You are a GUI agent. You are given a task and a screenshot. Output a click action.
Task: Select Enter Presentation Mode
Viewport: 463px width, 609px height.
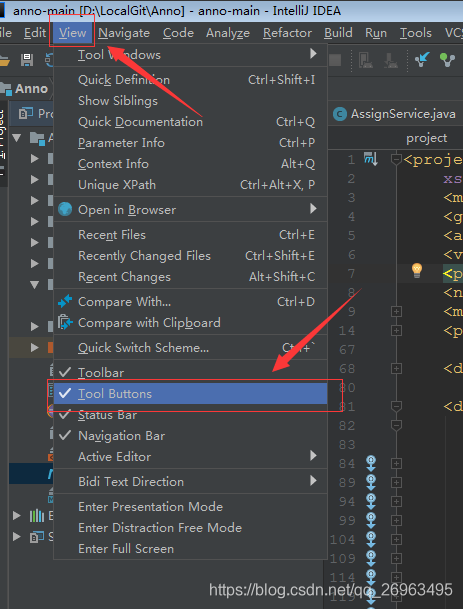[190, 506]
